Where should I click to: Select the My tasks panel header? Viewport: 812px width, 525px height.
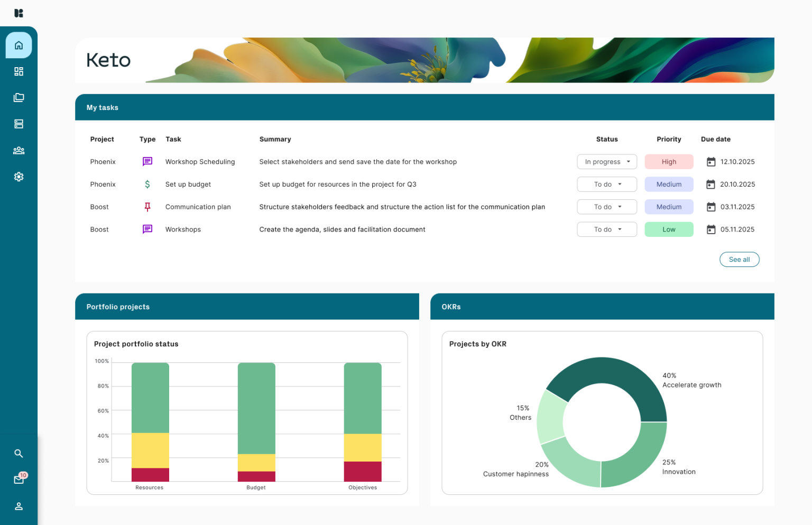[103, 107]
